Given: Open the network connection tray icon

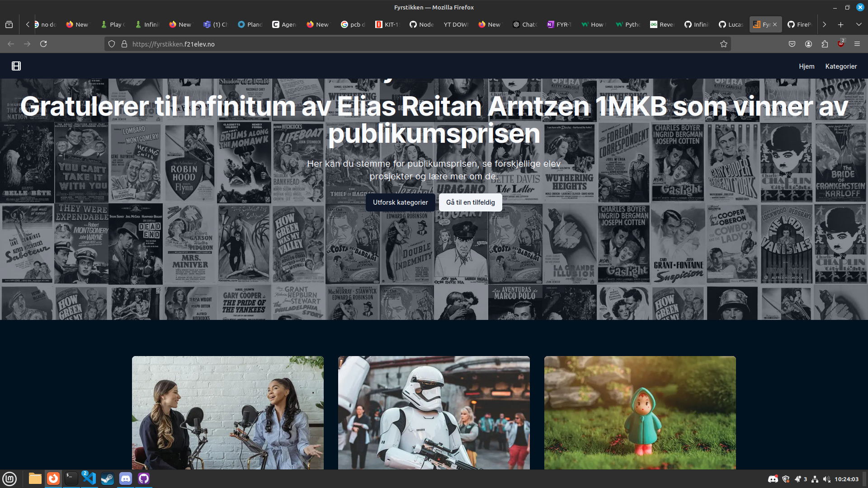Looking at the screenshot, I should (815, 479).
